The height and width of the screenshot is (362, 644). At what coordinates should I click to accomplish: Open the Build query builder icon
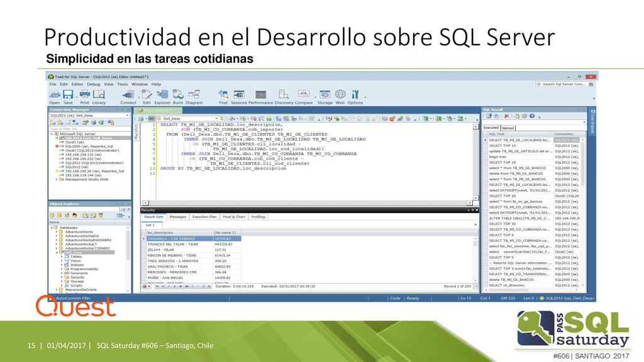[178, 97]
